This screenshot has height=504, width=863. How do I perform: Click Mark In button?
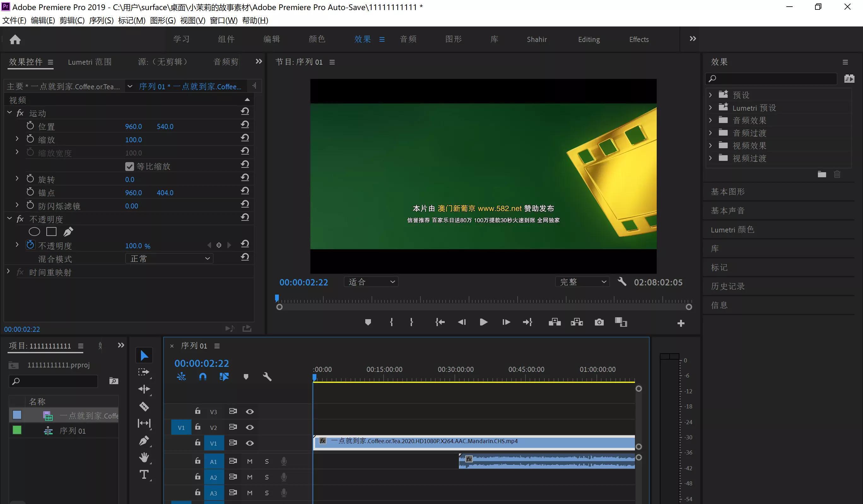tap(391, 322)
